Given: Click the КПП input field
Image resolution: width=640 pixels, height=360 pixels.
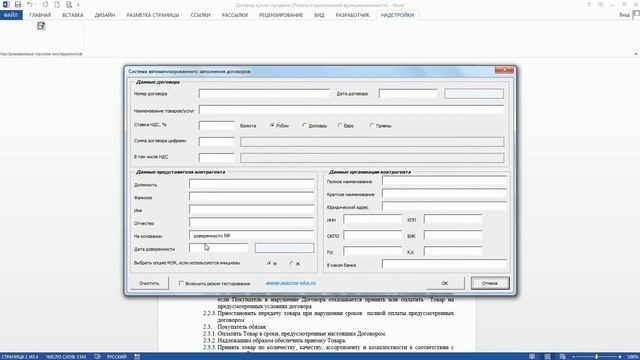Looking at the screenshot, I should pyautogui.click(x=453, y=220).
